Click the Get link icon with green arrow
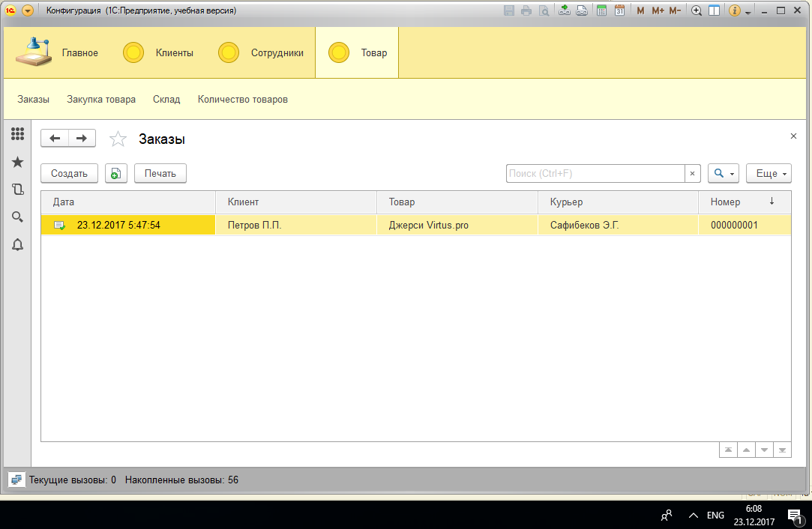The width and height of the screenshot is (812, 529). [565, 10]
